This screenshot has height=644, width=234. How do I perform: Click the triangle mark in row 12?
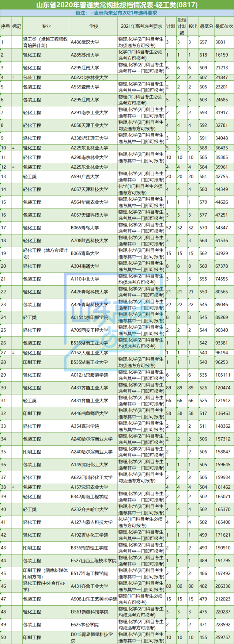13,167
